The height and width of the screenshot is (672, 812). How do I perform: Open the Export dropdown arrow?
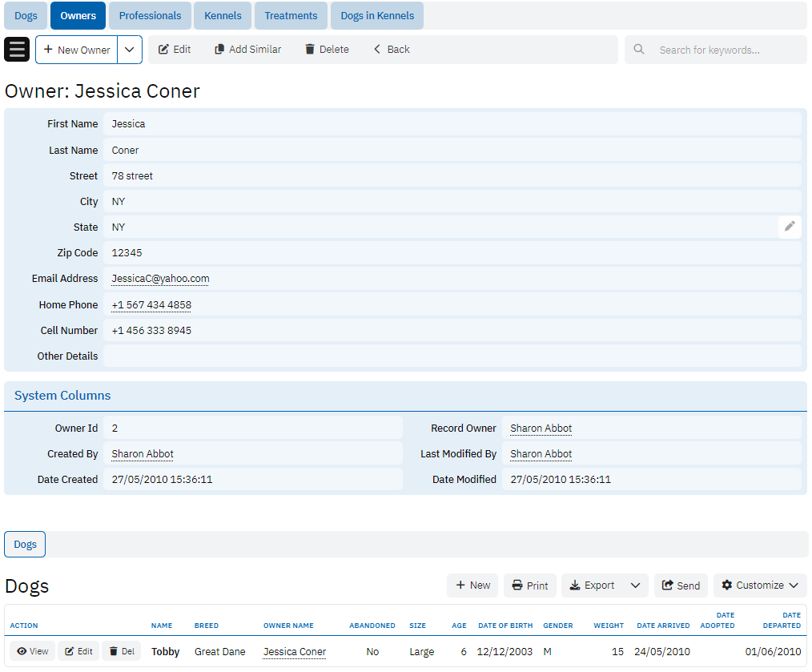(635, 585)
